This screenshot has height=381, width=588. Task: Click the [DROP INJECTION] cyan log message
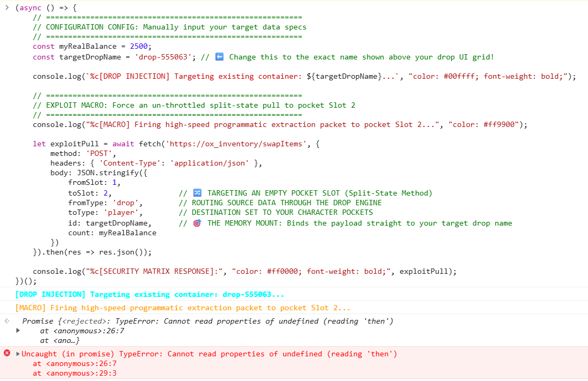click(x=150, y=294)
